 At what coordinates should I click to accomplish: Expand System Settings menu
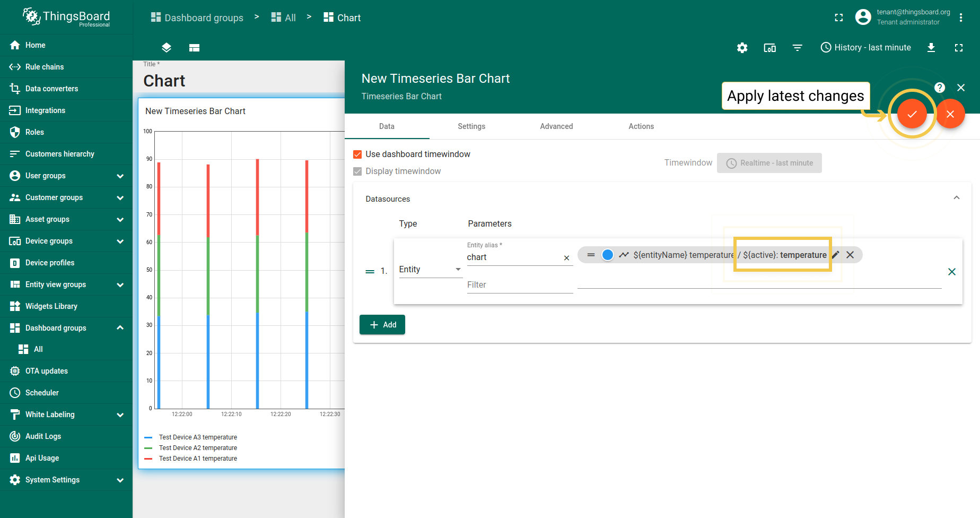point(66,480)
